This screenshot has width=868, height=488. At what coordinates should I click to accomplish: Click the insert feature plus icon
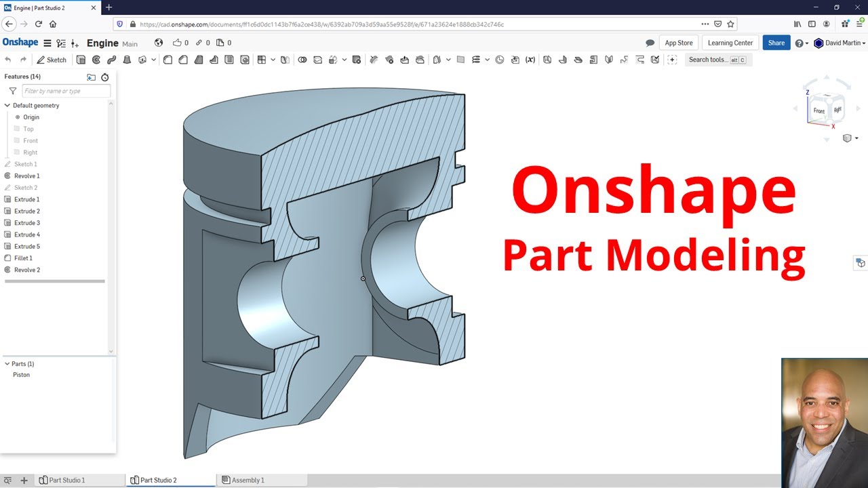[x=75, y=43]
